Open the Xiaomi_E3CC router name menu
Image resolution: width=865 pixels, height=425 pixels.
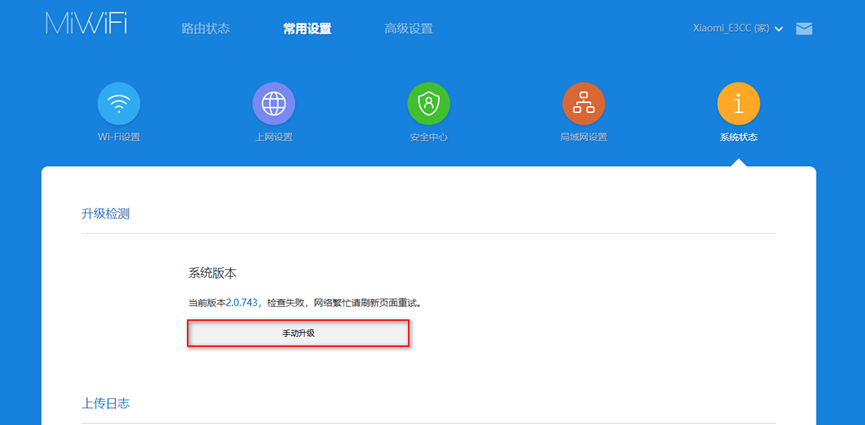click(730, 28)
